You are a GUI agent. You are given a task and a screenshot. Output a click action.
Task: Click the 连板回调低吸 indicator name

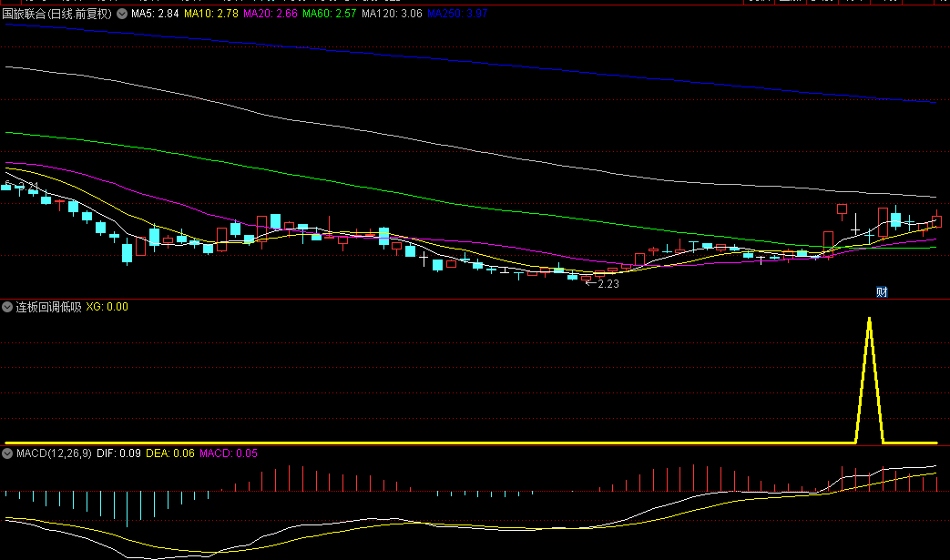(48, 307)
